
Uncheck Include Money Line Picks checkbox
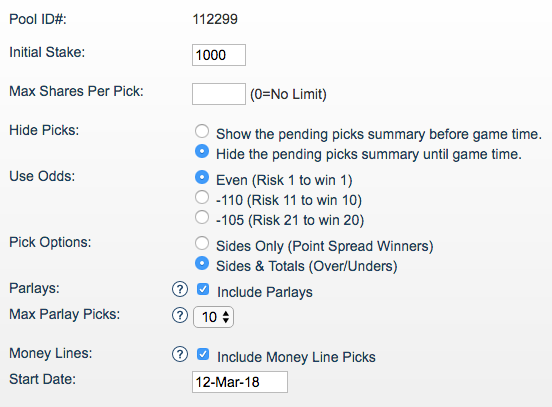pos(203,355)
